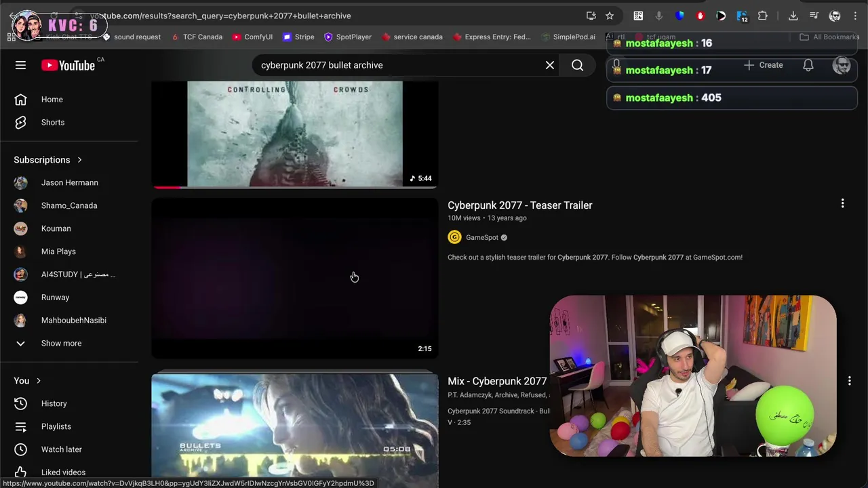The height and width of the screenshot is (488, 868).
Task: Open the ComfyUI bookmark
Action: (252, 37)
